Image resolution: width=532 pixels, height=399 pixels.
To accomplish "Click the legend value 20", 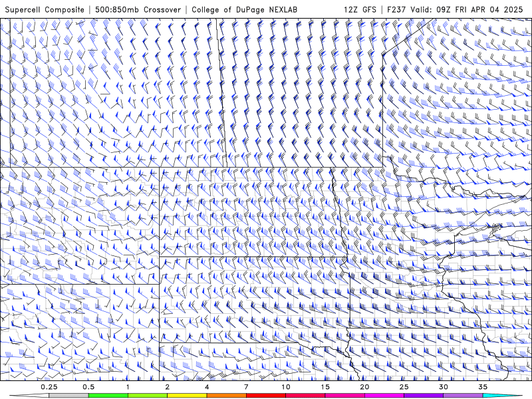I will 364,387.
